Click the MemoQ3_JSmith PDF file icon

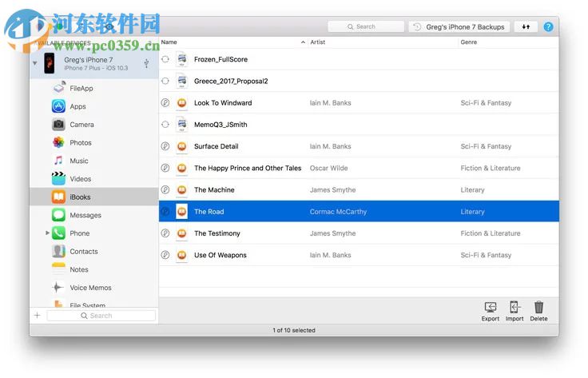pos(182,125)
